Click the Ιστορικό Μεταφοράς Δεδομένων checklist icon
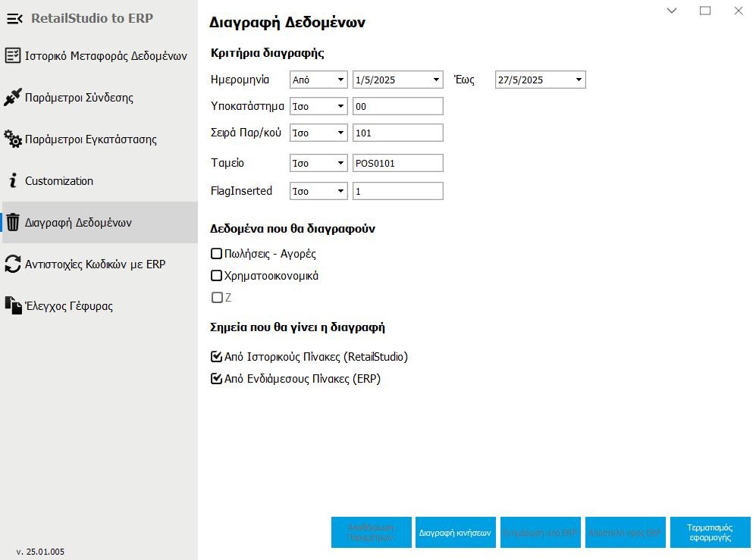Screen dimensions: 756x560 pos(13,56)
